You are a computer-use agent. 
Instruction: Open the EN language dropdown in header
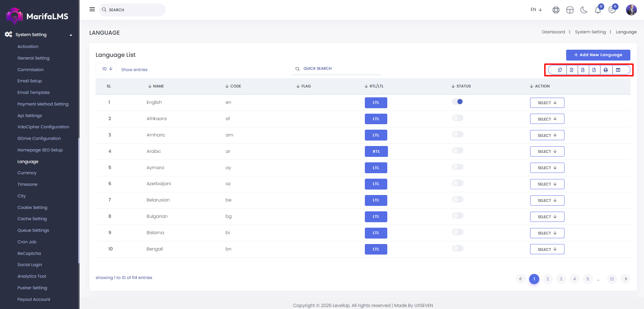[x=536, y=10]
